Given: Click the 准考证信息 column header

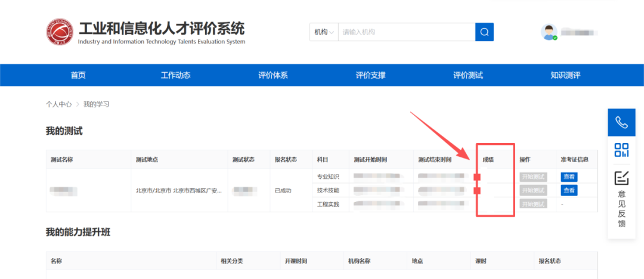Looking at the screenshot, I should coord(575,159).
